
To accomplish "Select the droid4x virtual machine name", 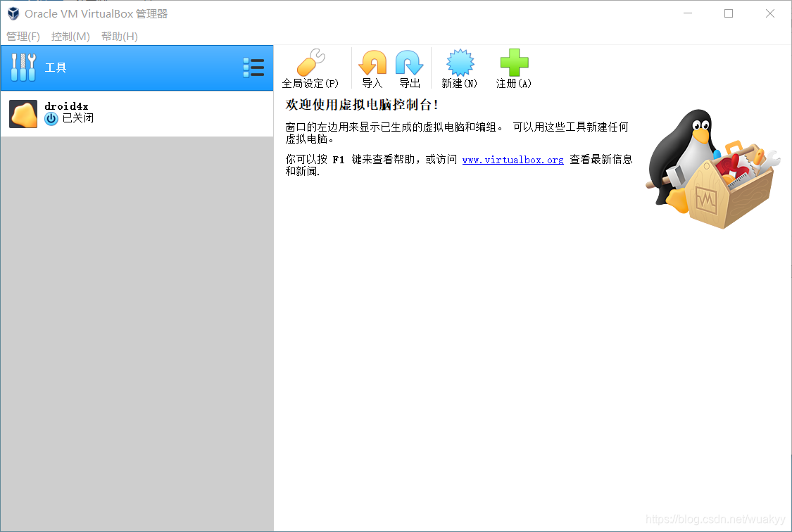I will 66,106.
